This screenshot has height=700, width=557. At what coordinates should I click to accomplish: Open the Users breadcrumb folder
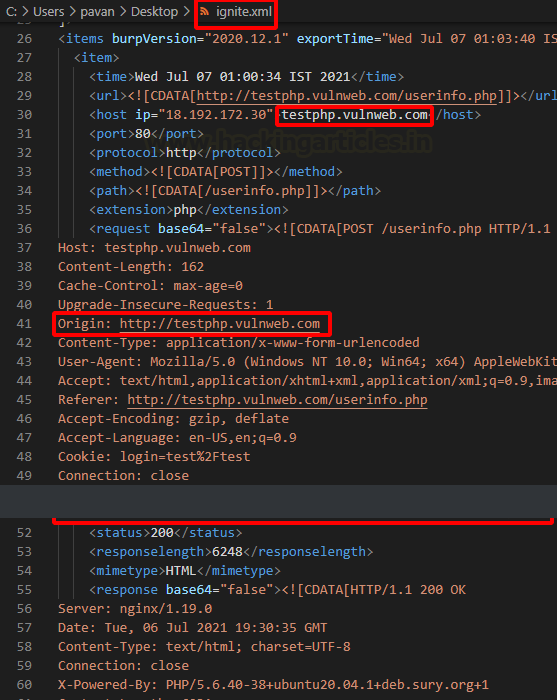pos(49,12)
